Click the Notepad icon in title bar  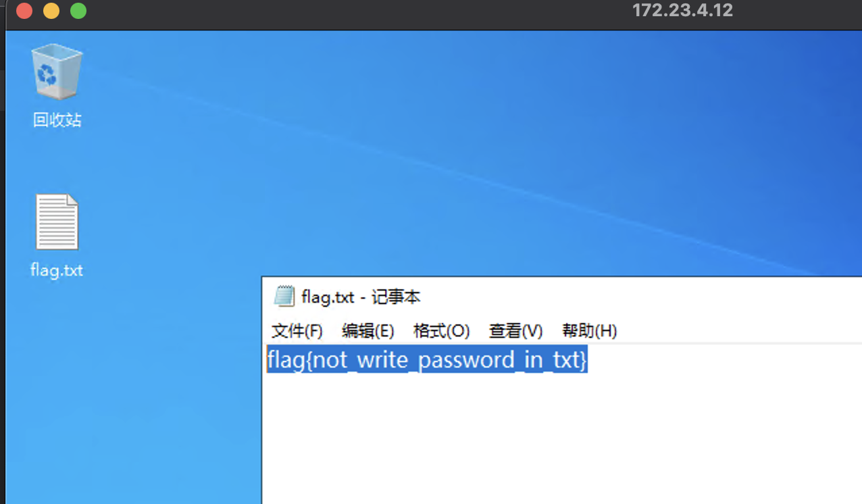point(284,297)
